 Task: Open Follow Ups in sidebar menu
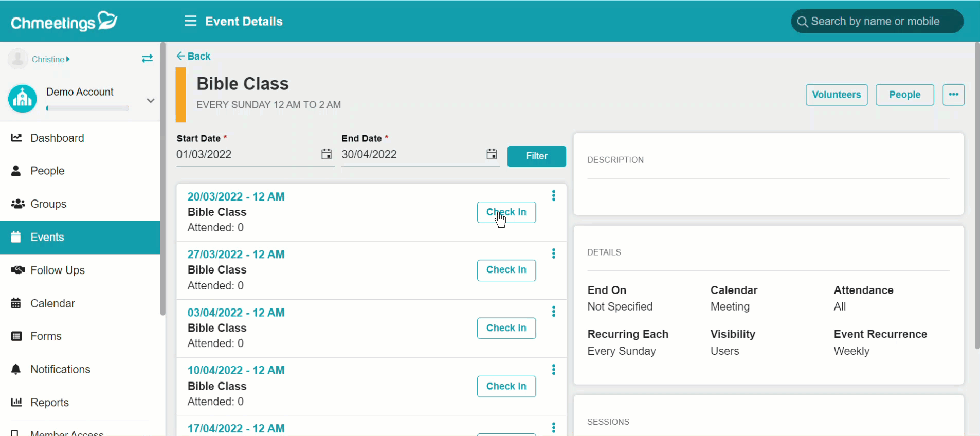click(80, 270)
